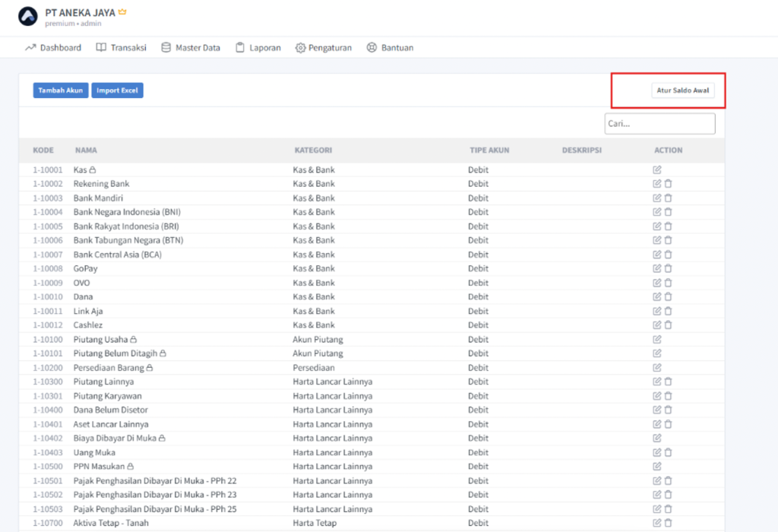Viewport: 778px width, 532px height.
Task: Expand the Laporan menu
Action: coord(258,48)
